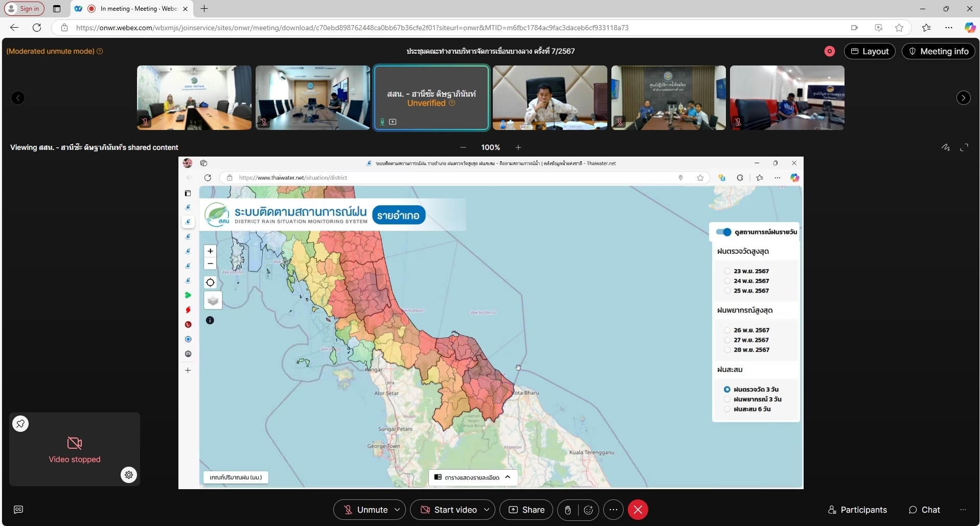Image resolution: width=980 pixels, height=526 pixels.
Task: Click the Layout button
Action: (x=869, y=51)
